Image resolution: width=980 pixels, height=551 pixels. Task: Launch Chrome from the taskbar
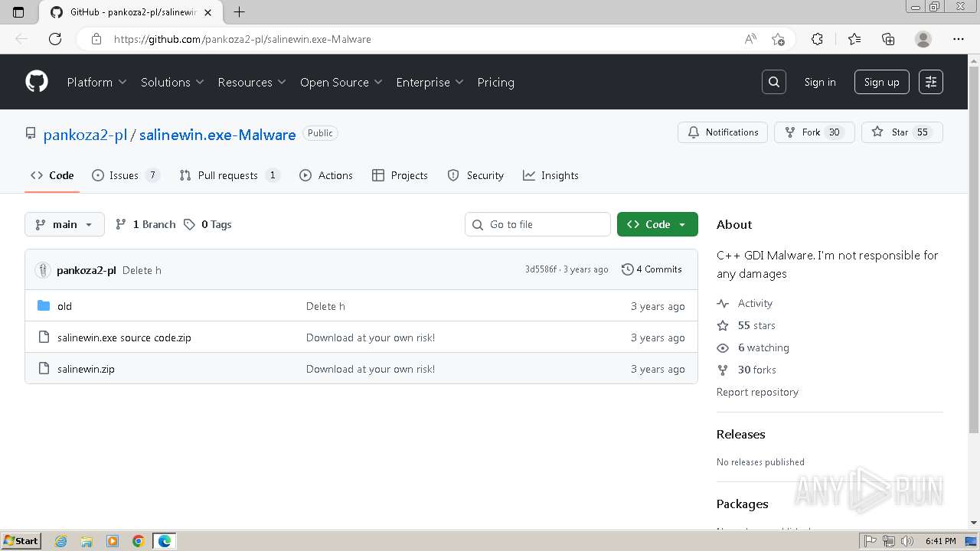[x=139, y=541]
